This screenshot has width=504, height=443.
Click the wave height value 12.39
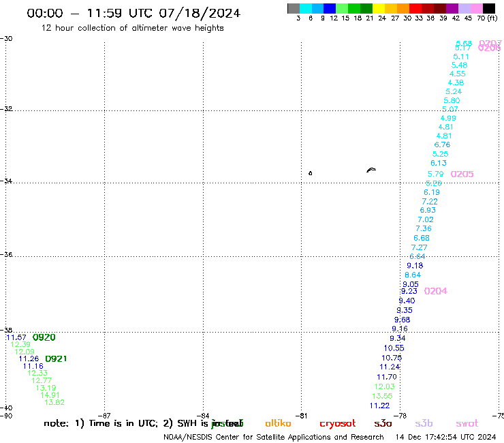[x=20, y=345]
